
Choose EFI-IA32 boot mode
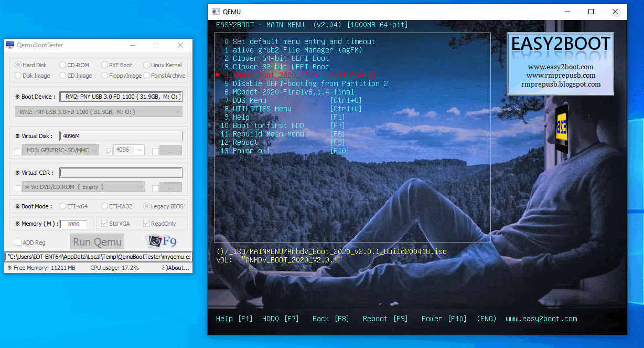(x=104, y=206)
